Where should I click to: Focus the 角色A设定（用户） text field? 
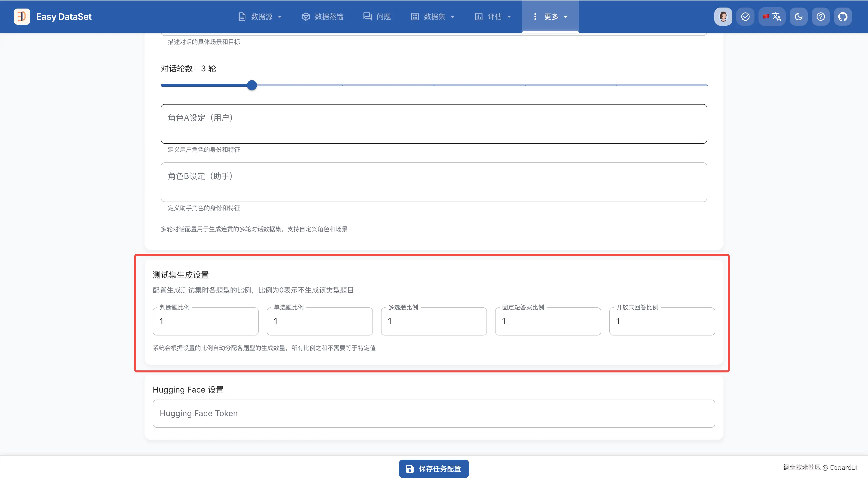[434, 124]
